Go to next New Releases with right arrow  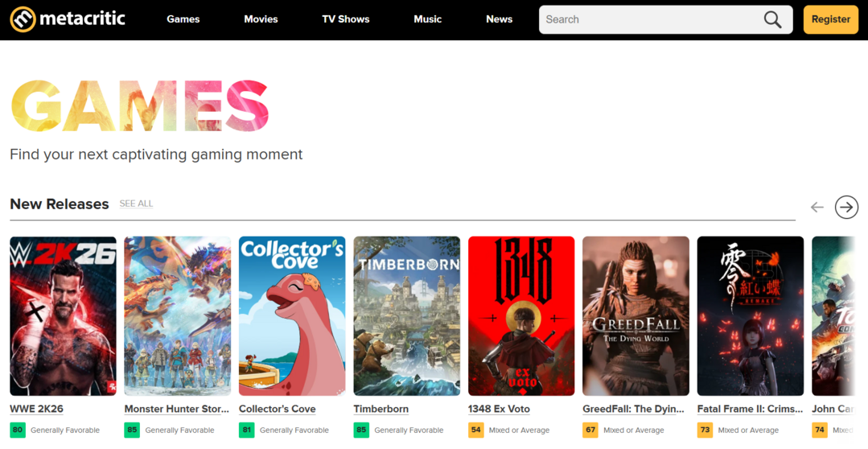coord(846,207)
